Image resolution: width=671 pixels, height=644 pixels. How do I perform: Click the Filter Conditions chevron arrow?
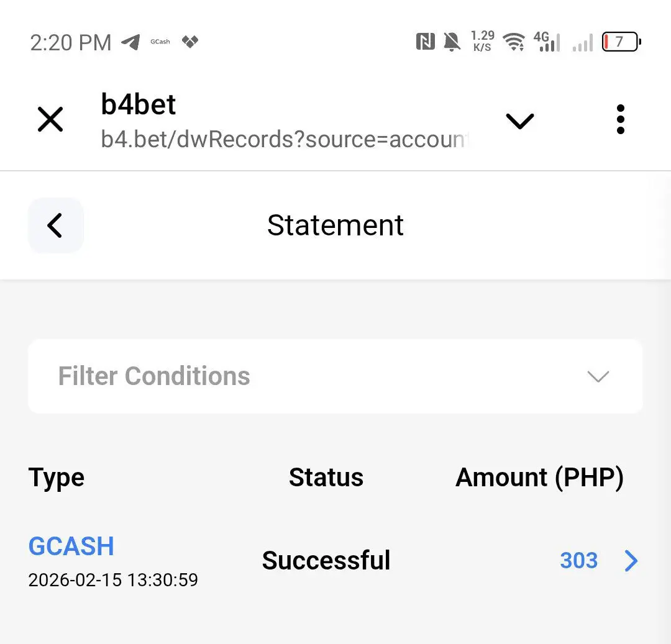[598, 377]
